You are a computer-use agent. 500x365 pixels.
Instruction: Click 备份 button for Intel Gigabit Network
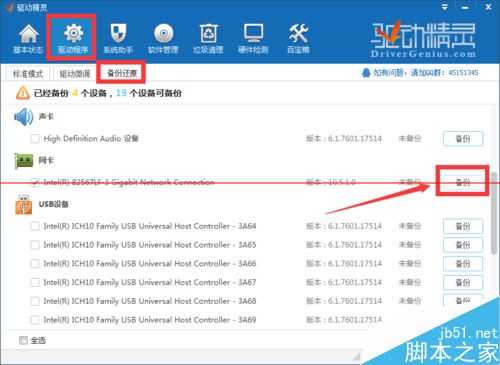tap(463, 182)
